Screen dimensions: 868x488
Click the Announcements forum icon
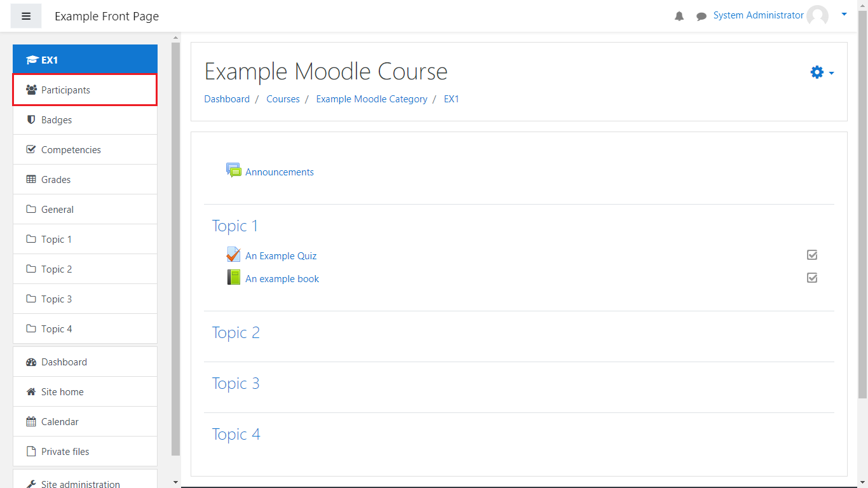(x=234, y=170)
